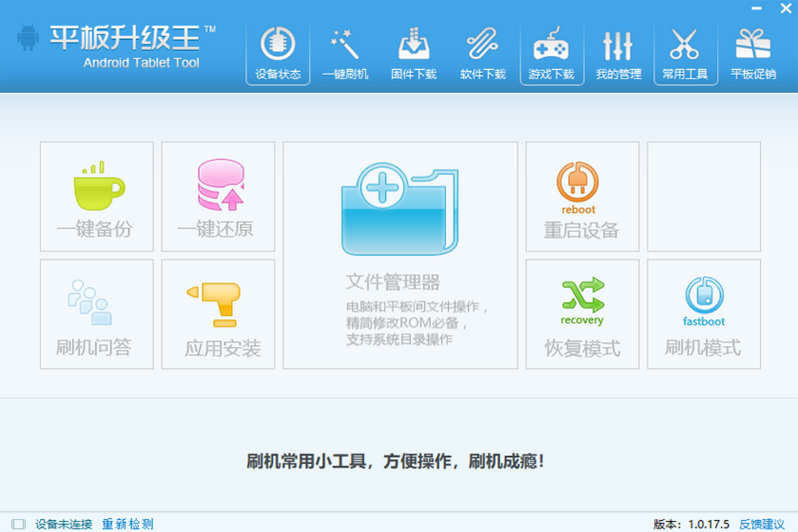Click the 支持系统目录操作 description line
Image resolution: width=798 pixels, height=532 pixels.
pos(399,339)
